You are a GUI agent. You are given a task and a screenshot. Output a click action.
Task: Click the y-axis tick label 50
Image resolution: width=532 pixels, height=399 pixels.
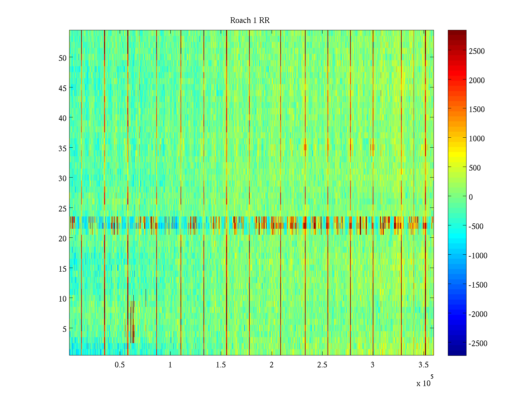click(62, 58)
